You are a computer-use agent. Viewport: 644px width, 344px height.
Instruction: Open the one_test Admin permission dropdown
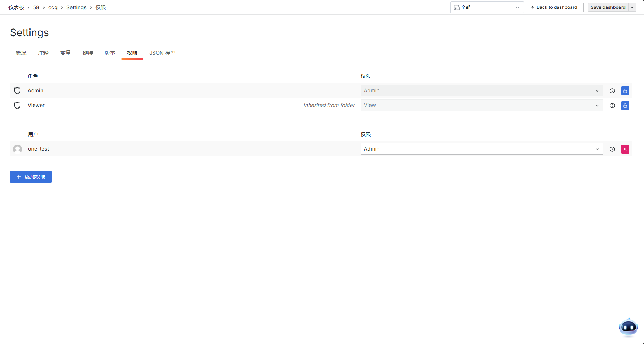point(481,149)
